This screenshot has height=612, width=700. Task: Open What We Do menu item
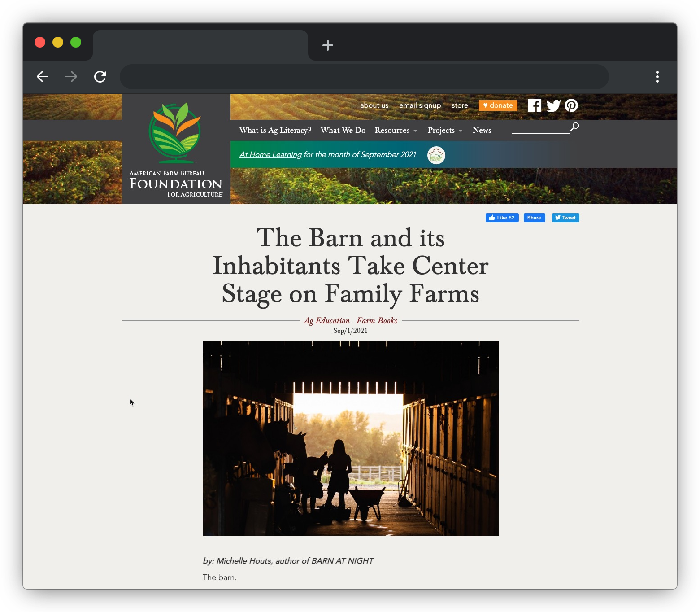(x=343, y=130)
